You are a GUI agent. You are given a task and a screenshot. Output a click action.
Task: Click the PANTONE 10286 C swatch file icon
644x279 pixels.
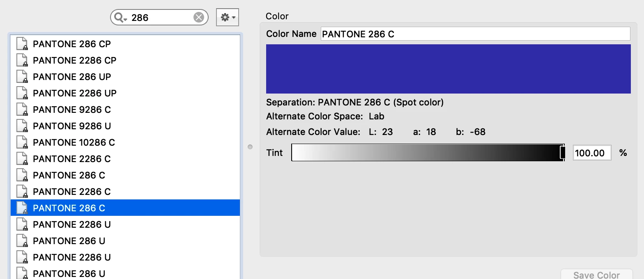[22, 142]
